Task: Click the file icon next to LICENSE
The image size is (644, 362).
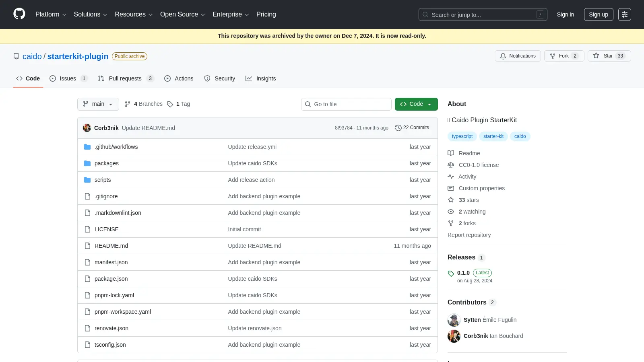Action: (87, 229)
